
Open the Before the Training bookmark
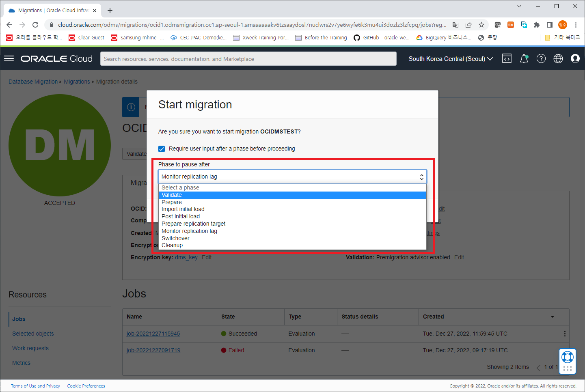[x=321, y=38]
